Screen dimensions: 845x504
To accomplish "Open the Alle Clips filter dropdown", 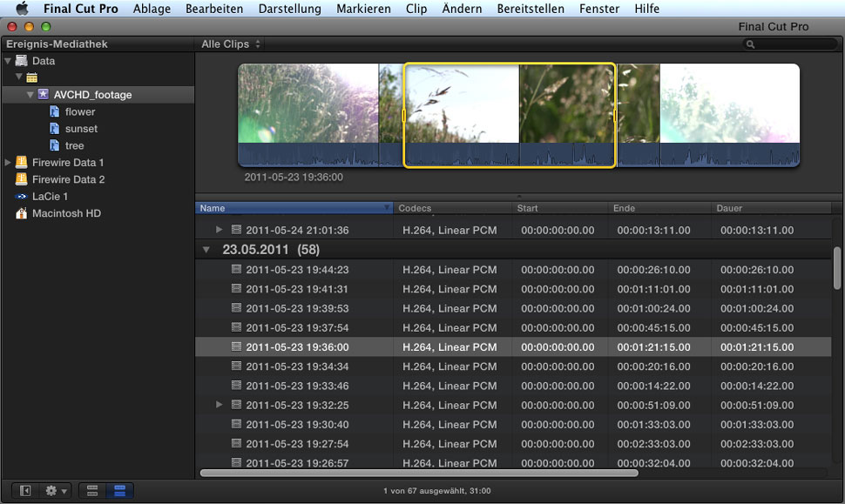I will (x=231, y=44).
